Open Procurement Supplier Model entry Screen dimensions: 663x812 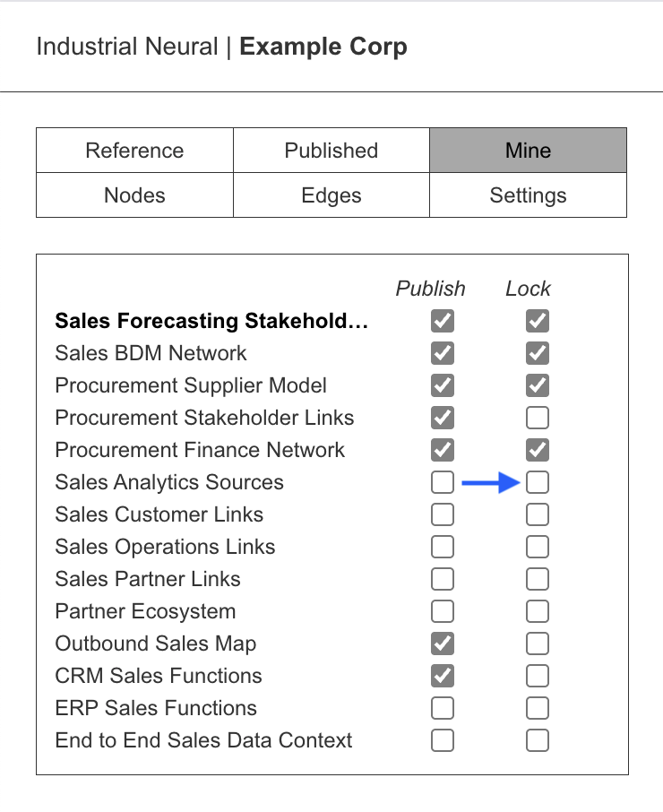pos(191,385)
